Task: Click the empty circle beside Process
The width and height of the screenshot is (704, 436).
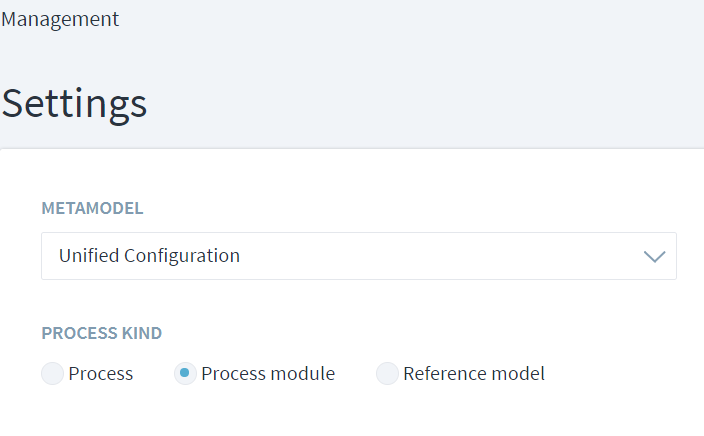Action: pyautogui.click(x=52, y=374)
